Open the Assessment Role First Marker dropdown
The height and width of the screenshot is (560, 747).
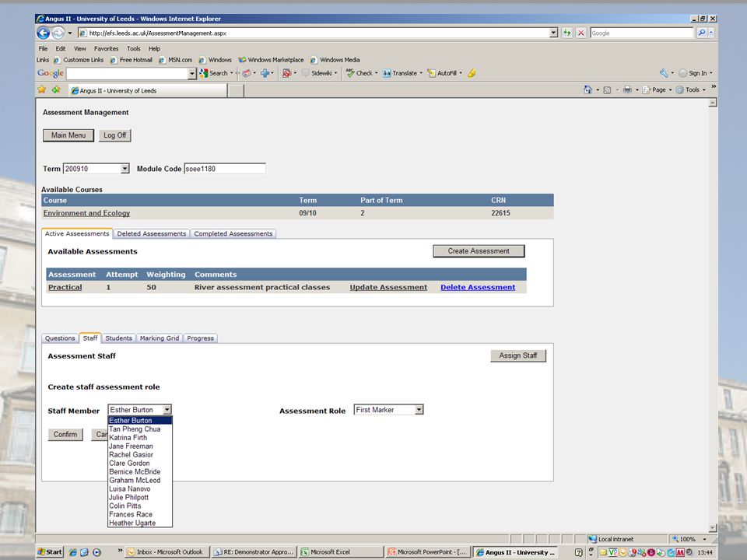(x=389, y=410)
